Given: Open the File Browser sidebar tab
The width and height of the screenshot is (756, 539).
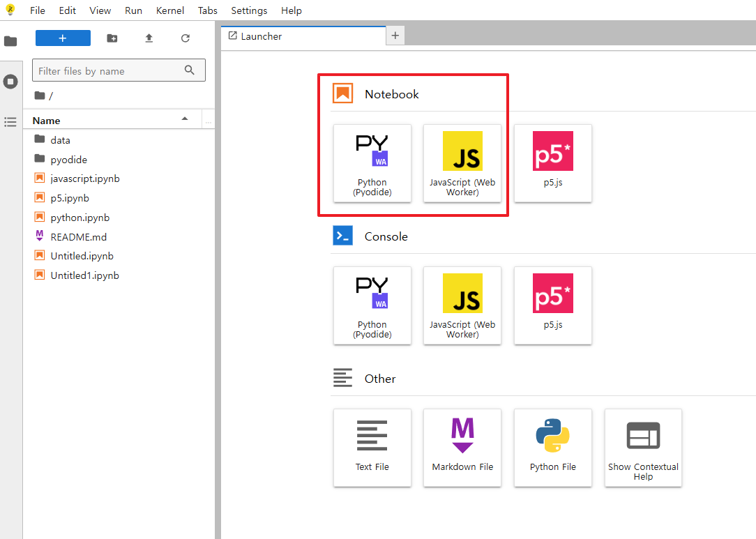Looking at the screenshot, I should (x=10, y=41).
